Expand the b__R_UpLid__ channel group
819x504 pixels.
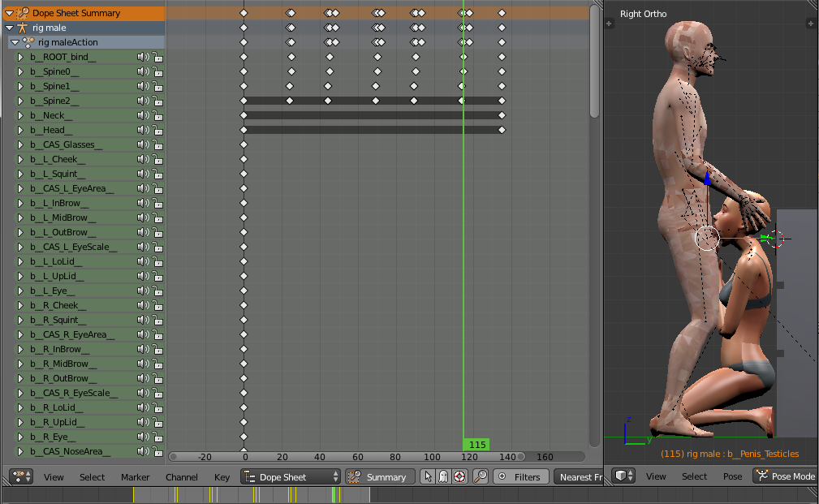[20, 422]
